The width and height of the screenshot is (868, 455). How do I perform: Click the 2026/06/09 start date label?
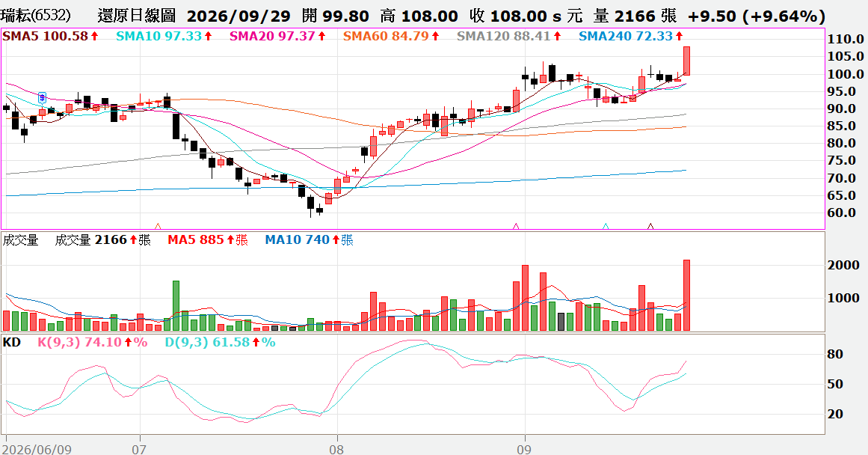tap(38, 448)
